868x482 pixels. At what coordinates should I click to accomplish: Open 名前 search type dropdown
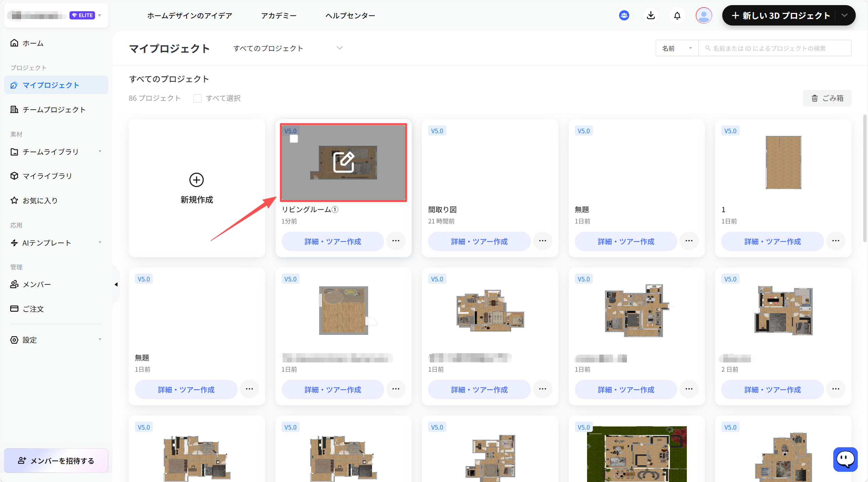click(x=677, y=48)
